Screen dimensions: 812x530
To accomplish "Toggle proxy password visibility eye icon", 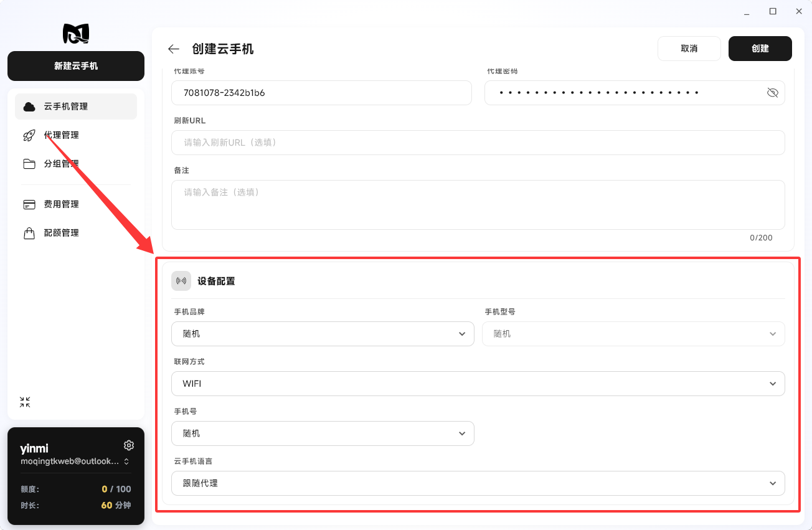I will tap(773, 93).
